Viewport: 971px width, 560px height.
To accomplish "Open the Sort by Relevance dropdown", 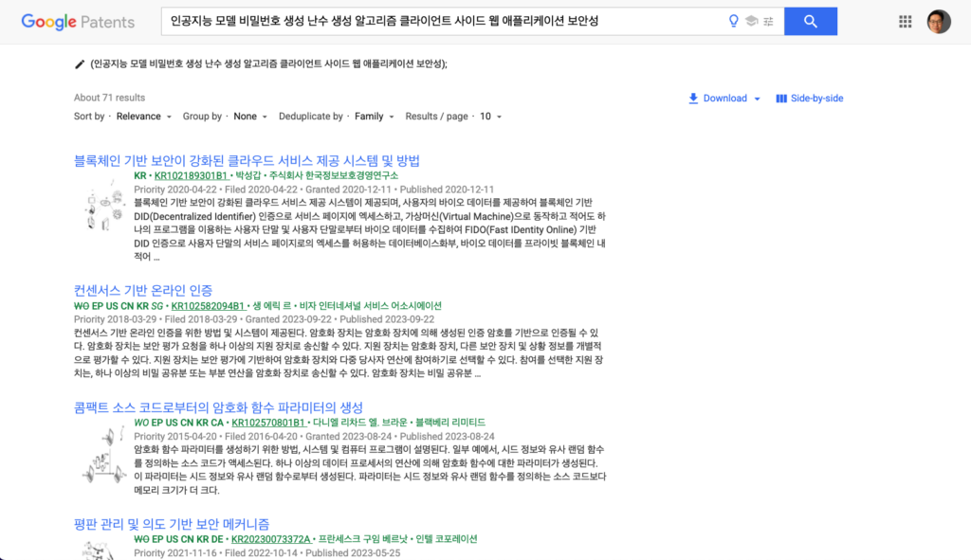I will [143, 117].
